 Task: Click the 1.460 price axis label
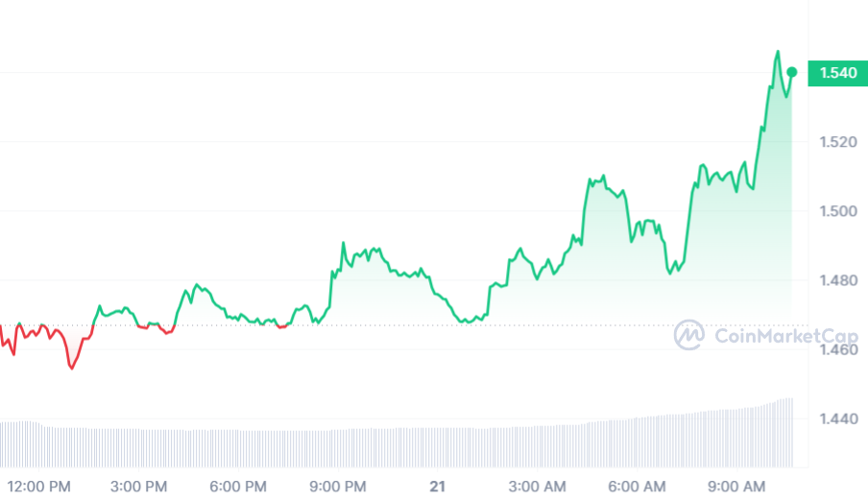click(x=838, y=350)
